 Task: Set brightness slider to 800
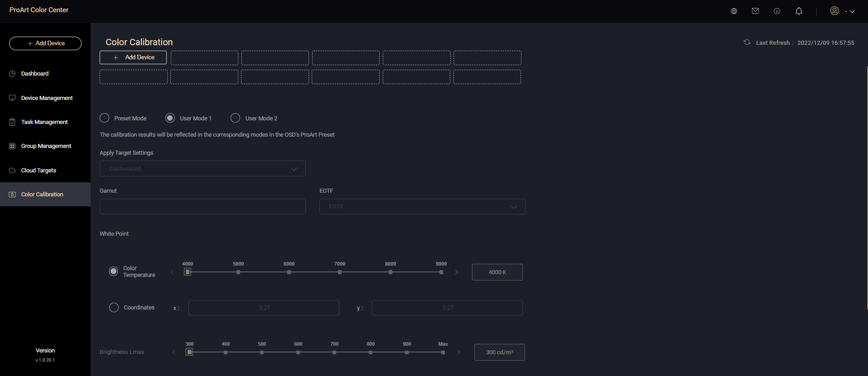click(371, 352)
